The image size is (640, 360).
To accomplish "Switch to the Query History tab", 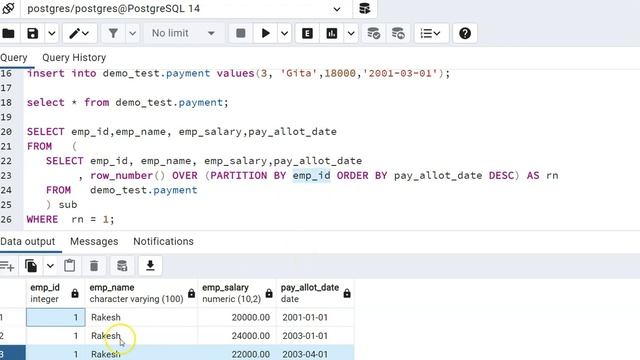I will point(74,58).
